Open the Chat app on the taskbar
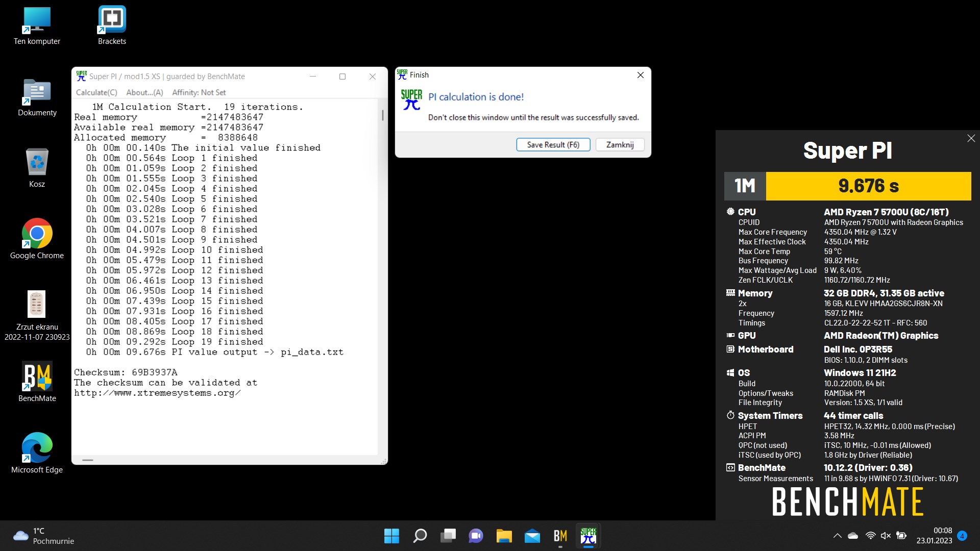The image size is (980, 551). click(476, 536)
